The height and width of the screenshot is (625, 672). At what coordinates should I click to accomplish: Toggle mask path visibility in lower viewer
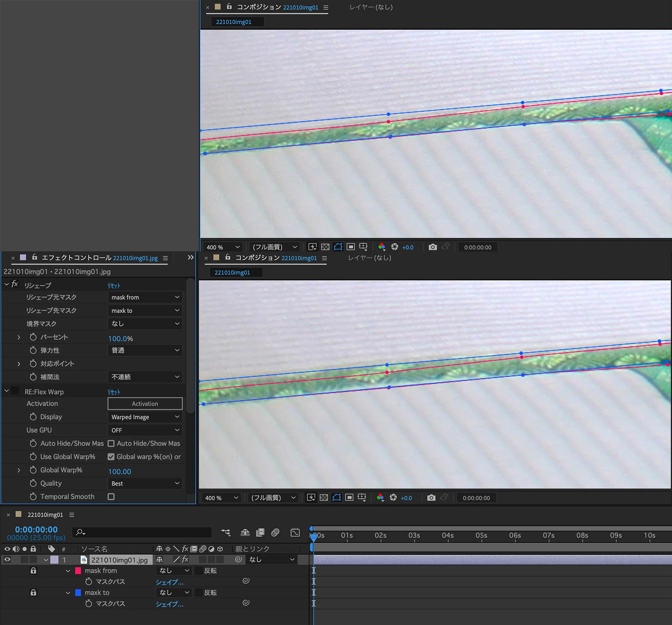point(337,497)
